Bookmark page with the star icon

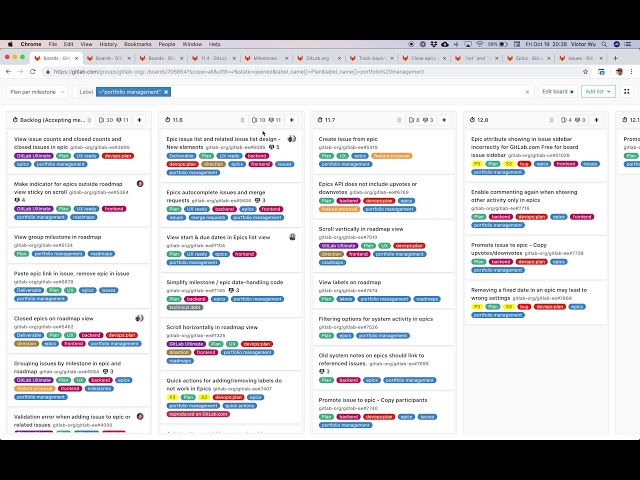point(586,72)
